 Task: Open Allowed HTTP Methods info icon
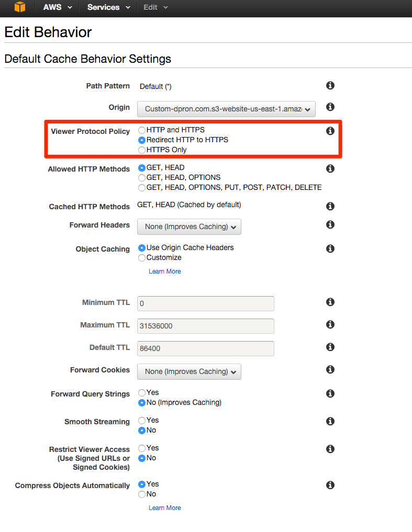pos(330,168)
